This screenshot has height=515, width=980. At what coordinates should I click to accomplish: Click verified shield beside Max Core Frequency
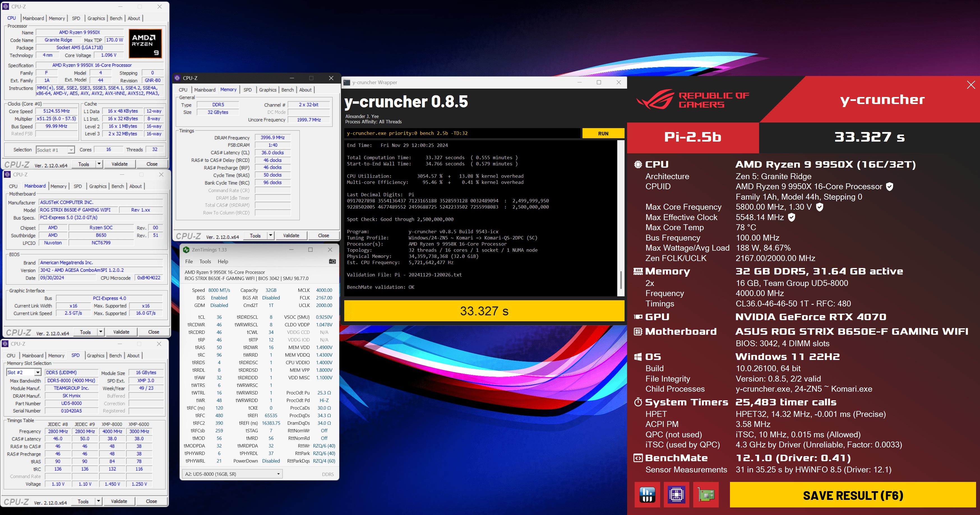820,207
